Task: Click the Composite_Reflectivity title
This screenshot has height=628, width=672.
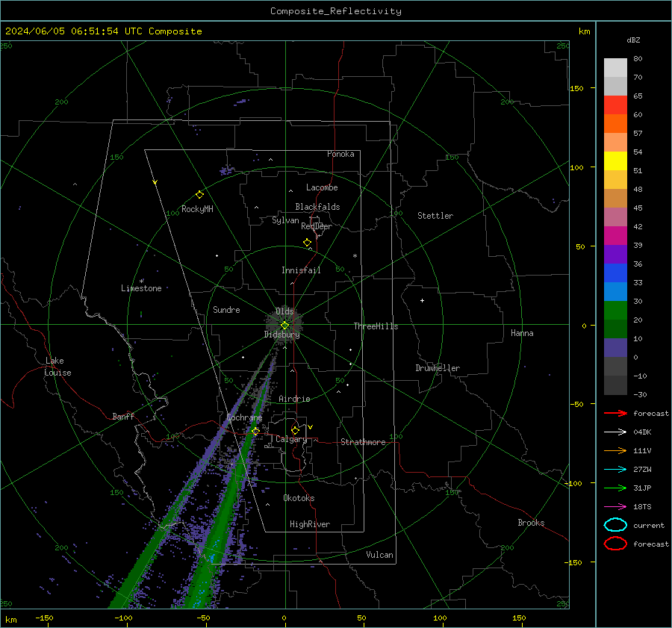Action: point(336,11)
